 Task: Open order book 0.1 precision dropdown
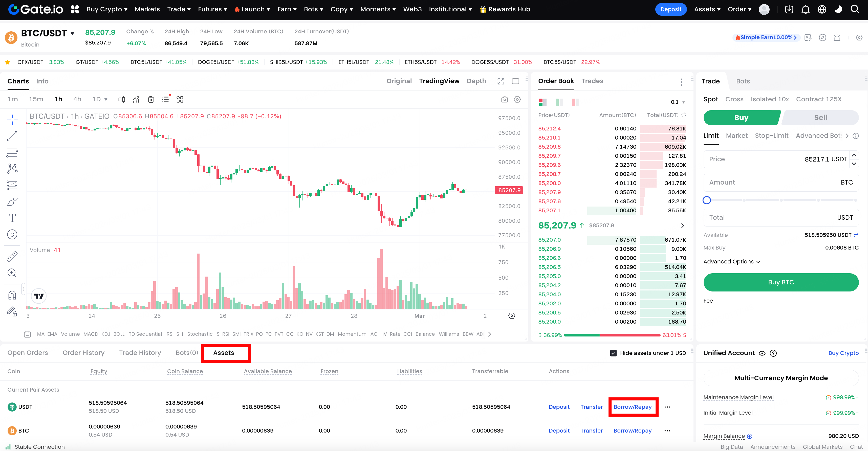click(x=678, y=102)
